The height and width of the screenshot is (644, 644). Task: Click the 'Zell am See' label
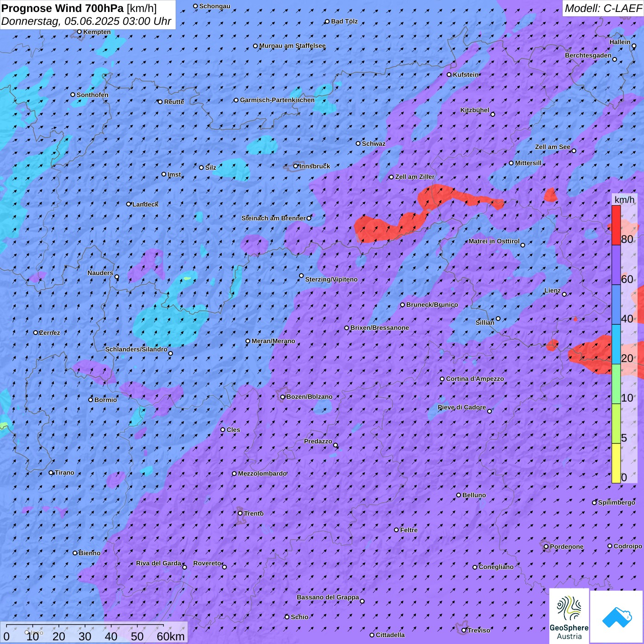(552, 147)
